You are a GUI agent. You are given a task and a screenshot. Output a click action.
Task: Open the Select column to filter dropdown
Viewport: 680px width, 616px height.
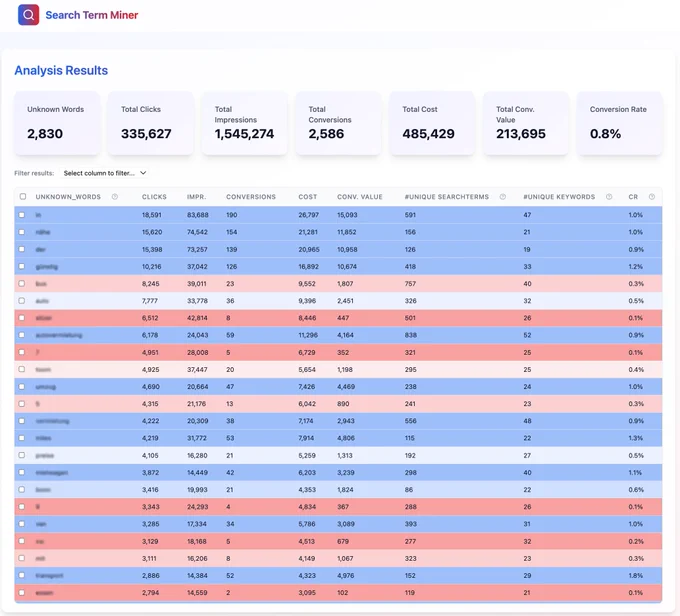(x=105, y=173)
